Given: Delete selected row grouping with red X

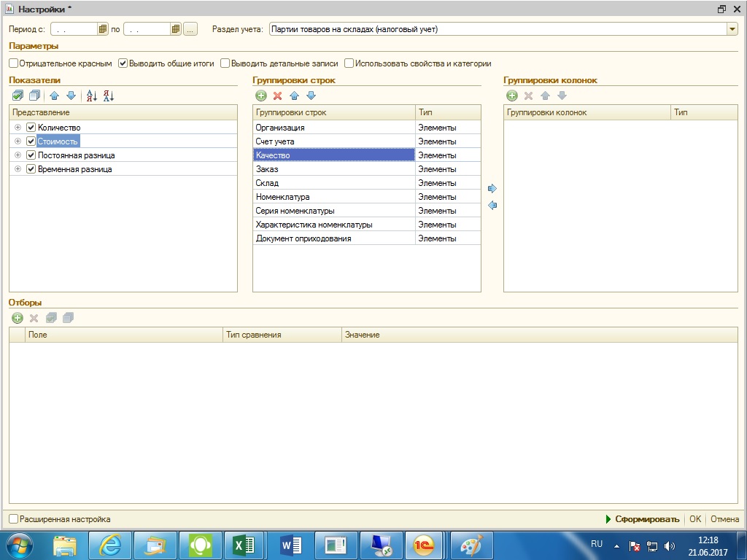Looking at the screenshot, I should point(277,96).
